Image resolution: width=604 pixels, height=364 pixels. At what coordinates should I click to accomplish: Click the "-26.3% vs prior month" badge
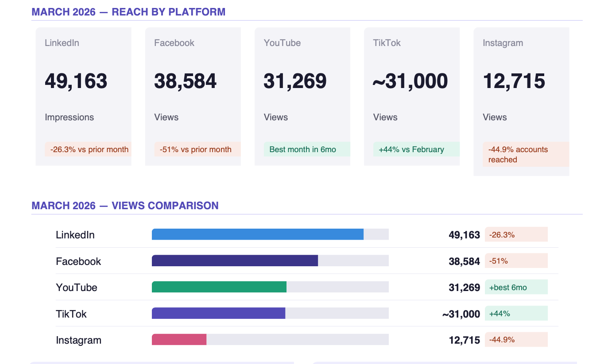click(x=88, y=149)
